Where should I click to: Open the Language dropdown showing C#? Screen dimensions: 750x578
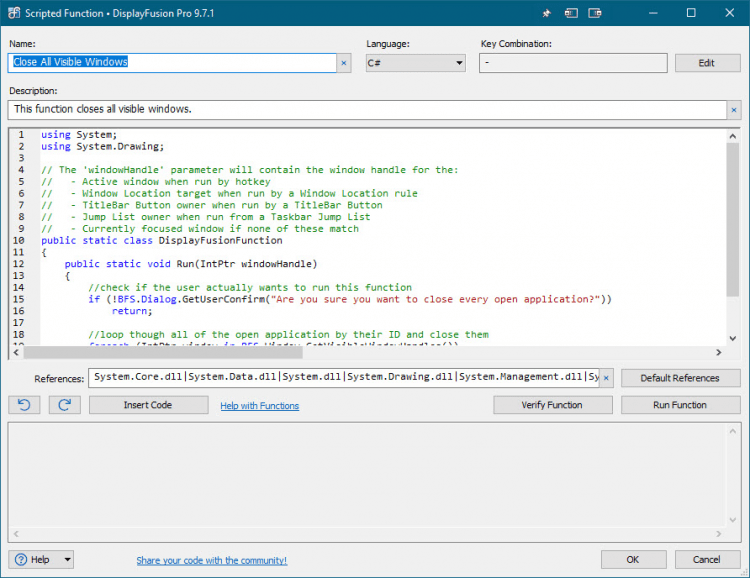coord(415,63)
